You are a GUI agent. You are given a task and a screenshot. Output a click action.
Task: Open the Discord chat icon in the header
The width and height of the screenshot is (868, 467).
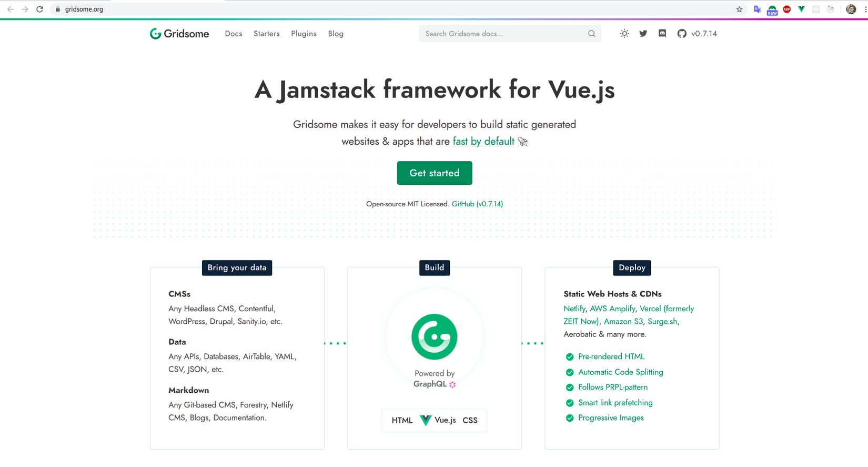pyautogui.click(x=662, y=34)
